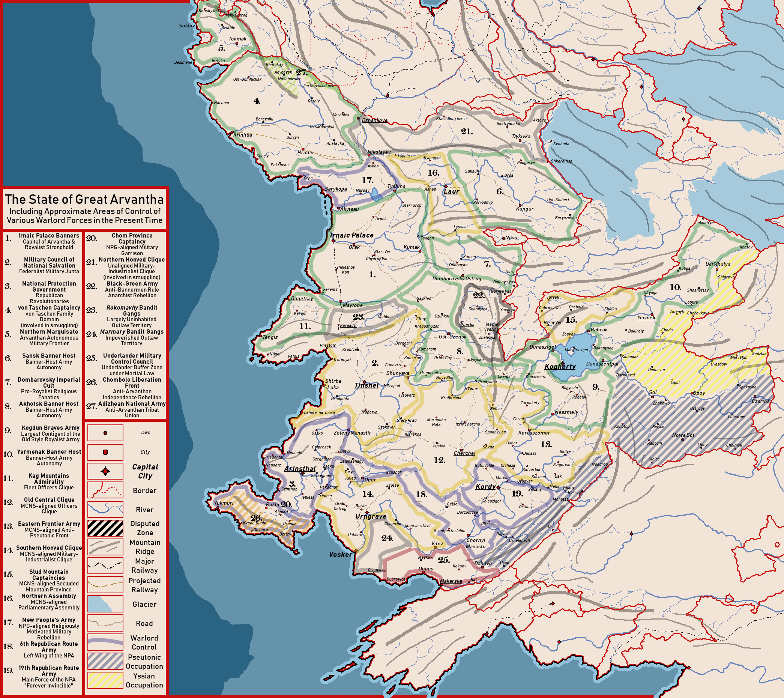This screenshot has width=784, height=698.
Task: Select the Disputed Zone striped legend box
Action: pyautogui.click(x=105, y=528)
